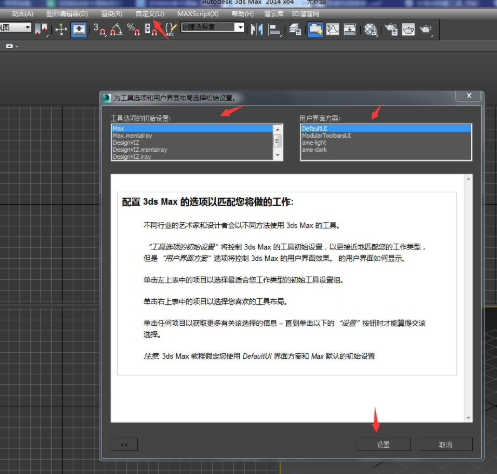This screenshot has width=497, height=474.
Task: Select ModularToolbarsUI interface scheme
Action: coord(386,136)
